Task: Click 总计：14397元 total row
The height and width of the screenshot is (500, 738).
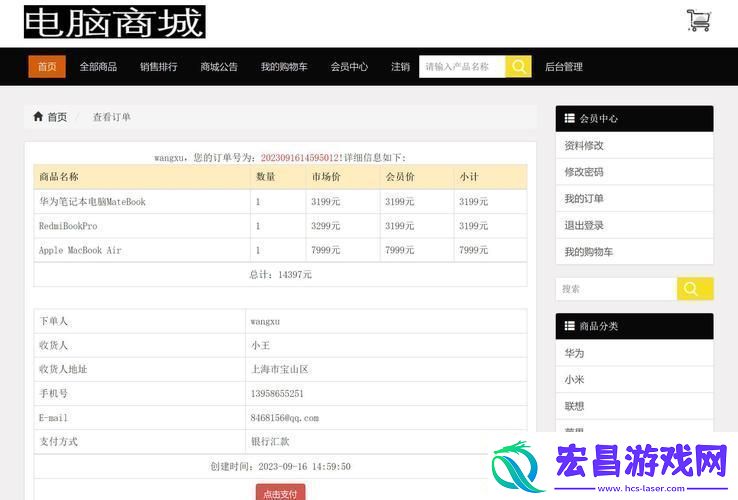Action: 281,274
